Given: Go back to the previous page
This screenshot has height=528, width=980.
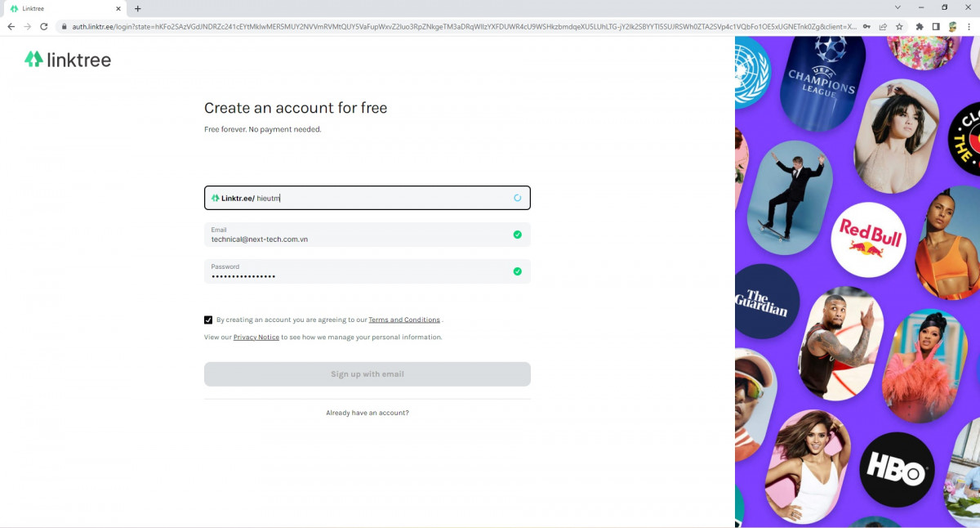Looking at the screenshot, I should (x=11, y=26).
